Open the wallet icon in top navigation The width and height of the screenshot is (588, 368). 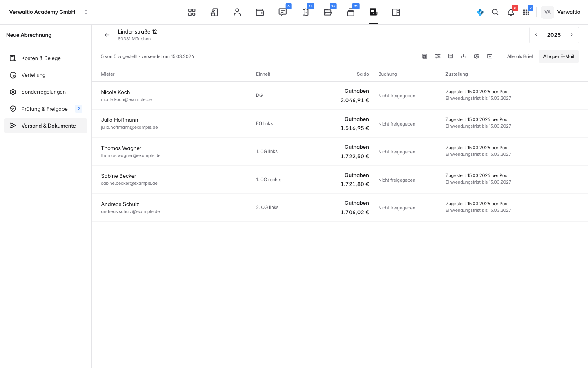(260, 12)
